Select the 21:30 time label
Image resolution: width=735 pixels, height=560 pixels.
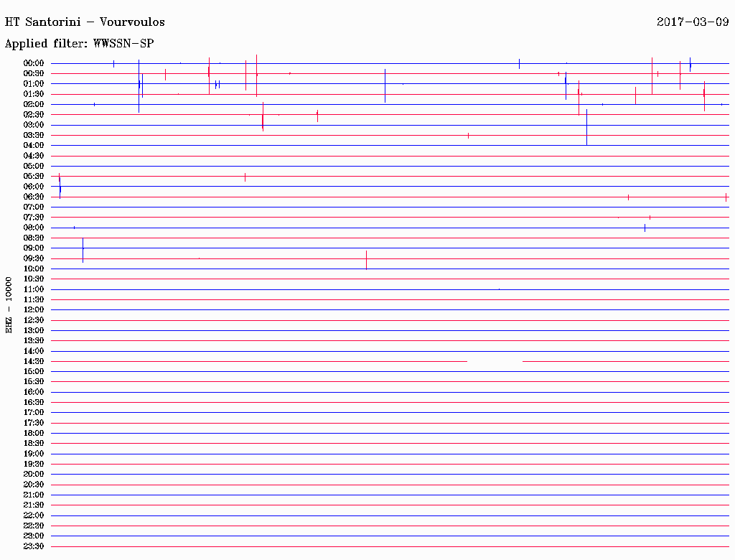click(34, 505)
